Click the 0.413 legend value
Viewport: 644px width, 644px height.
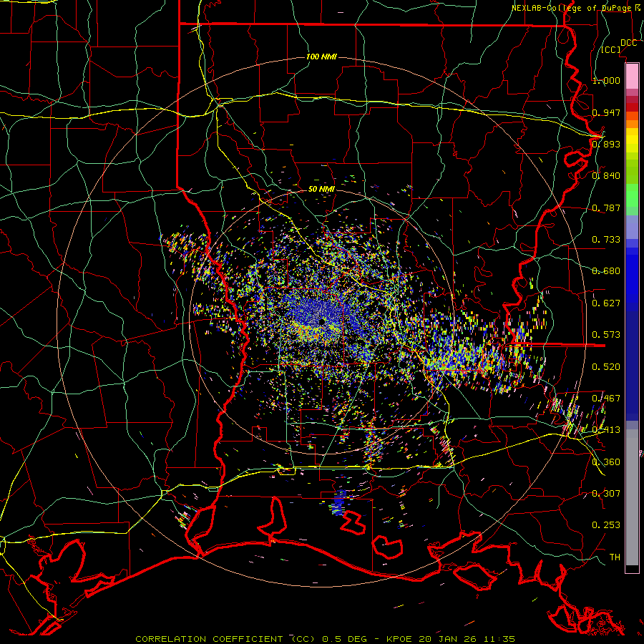coord(606,430)
